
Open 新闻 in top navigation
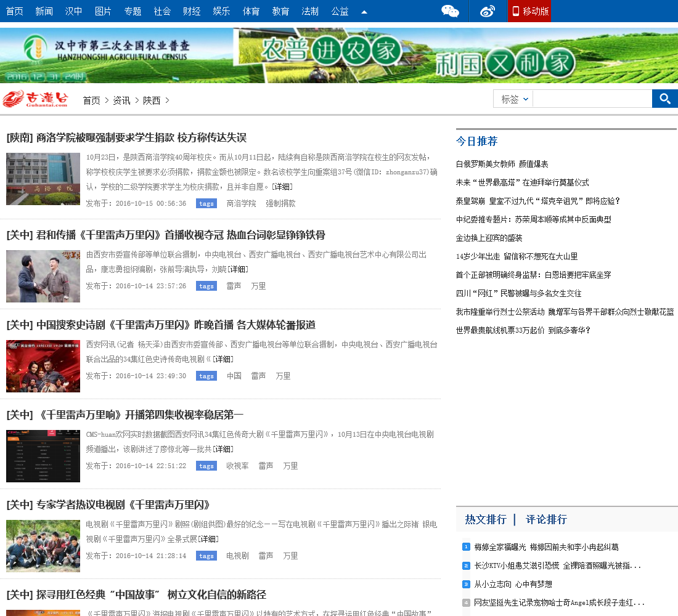coord(44,11)
